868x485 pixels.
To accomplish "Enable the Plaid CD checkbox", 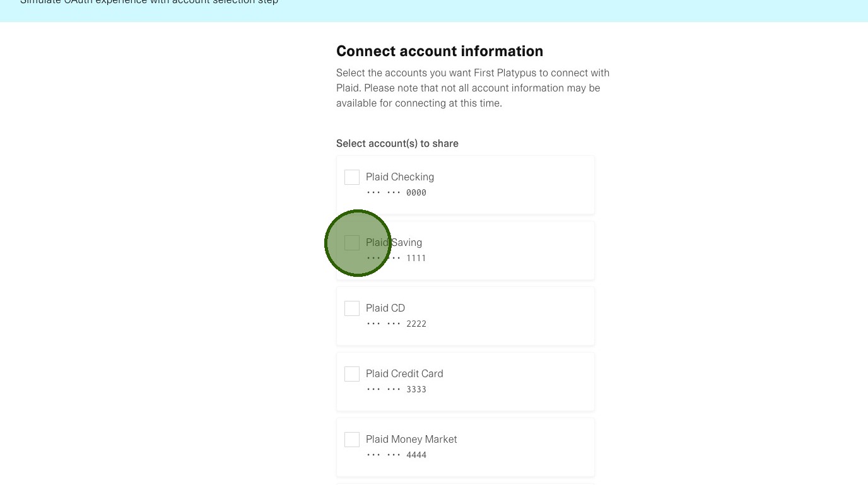I will tap(352, 308).
